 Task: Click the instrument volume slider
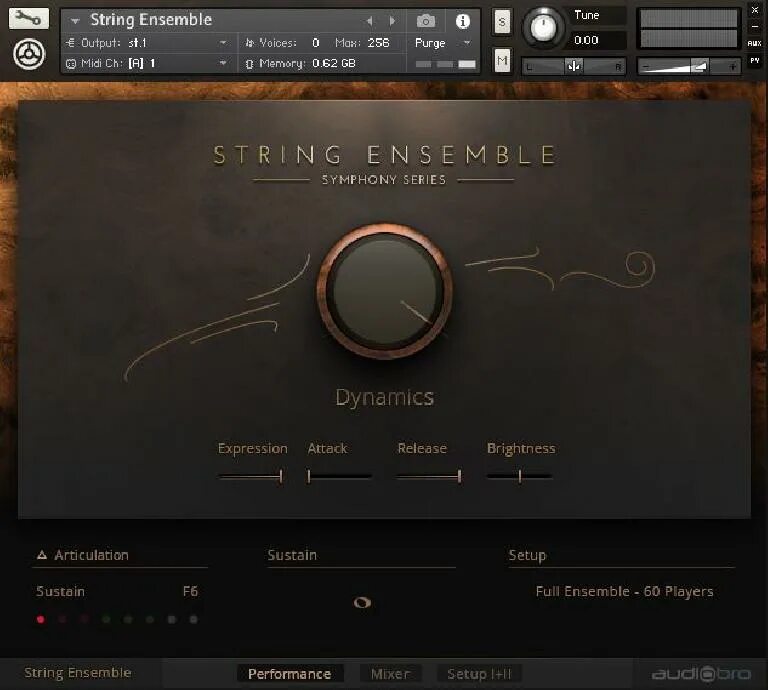(x=689, y=66)
